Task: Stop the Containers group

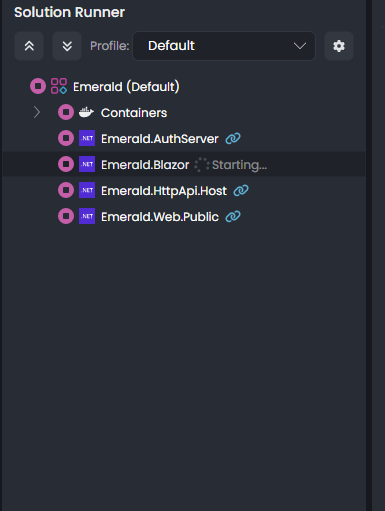Action: pyautogui.click(x=66, y=112)
